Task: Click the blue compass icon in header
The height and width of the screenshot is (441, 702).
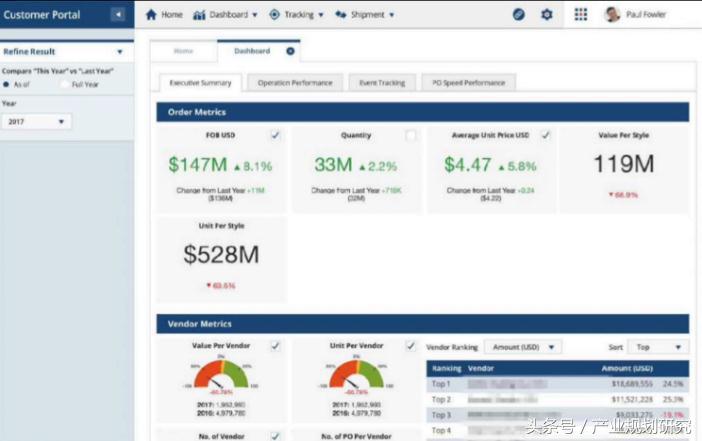Action: (x=518, y=15)
